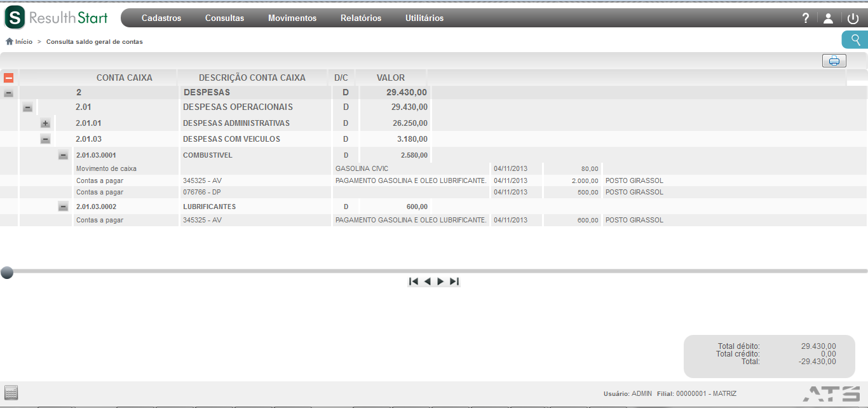Screen dimensions: 868x408
Task: Open the Relatórios menu
Action: tap(361, 18)
